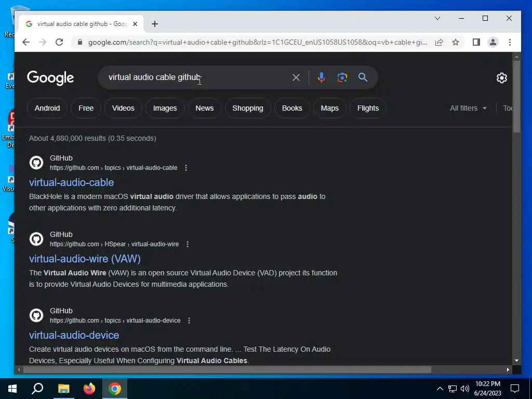The width and height of the screenshot is (532, 399).
Task: Open Google quick settings gear
Action: (501, 78)
